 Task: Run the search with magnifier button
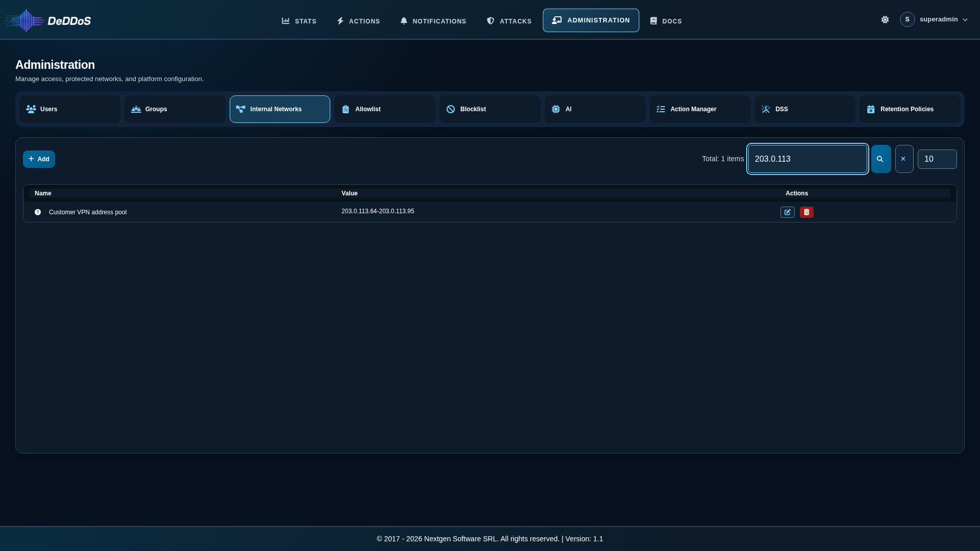tap(881, 159)
